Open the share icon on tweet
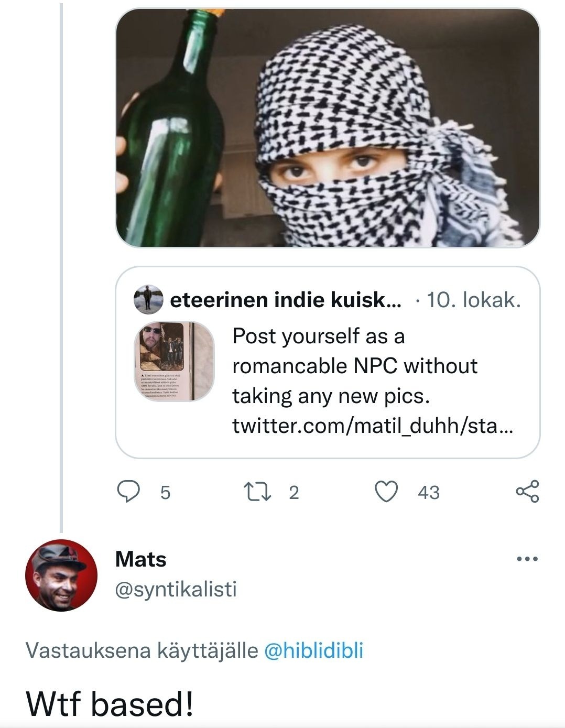This screenshot has width=565, height=728. coord(527,492)
